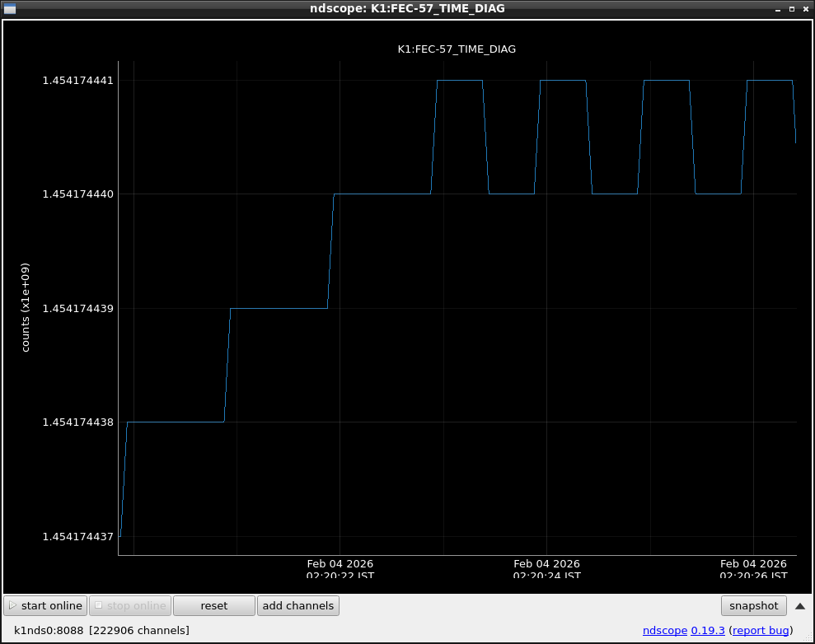
Task: Minimize the ndscope window
Action: [x=777, y=9]
